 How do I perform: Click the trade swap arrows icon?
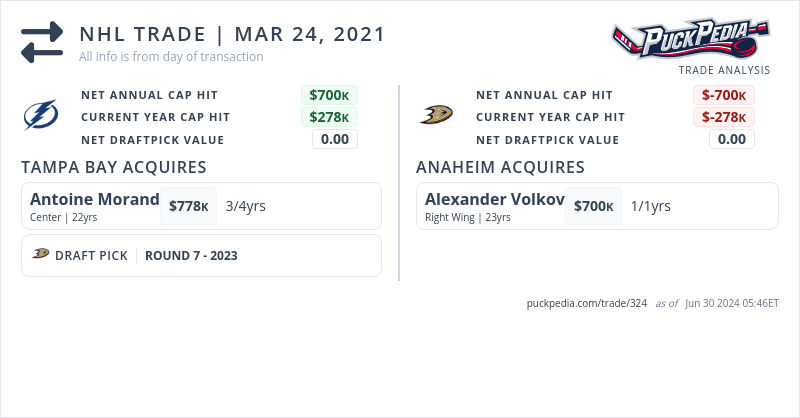[x=42, y=42]
